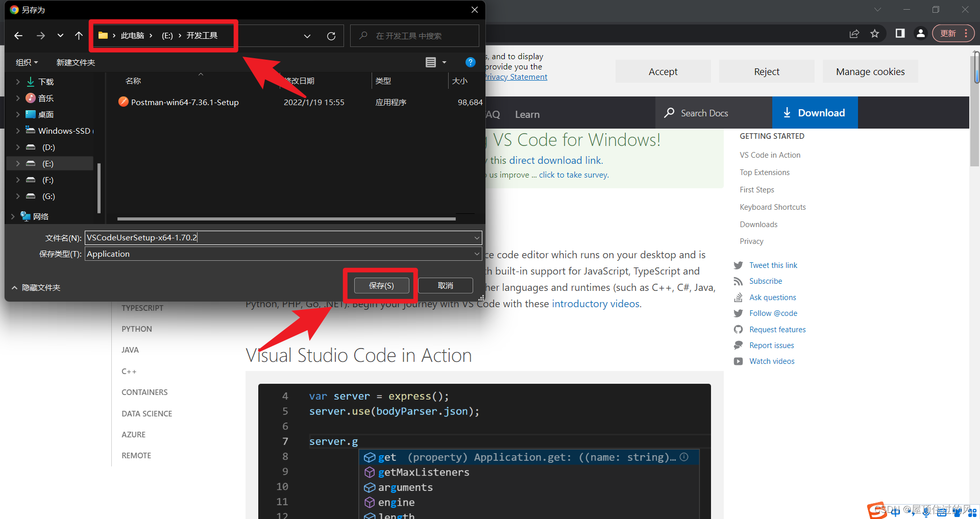
Task: Click the search box 在开发工具中搜索
Action: click(414, 36)
